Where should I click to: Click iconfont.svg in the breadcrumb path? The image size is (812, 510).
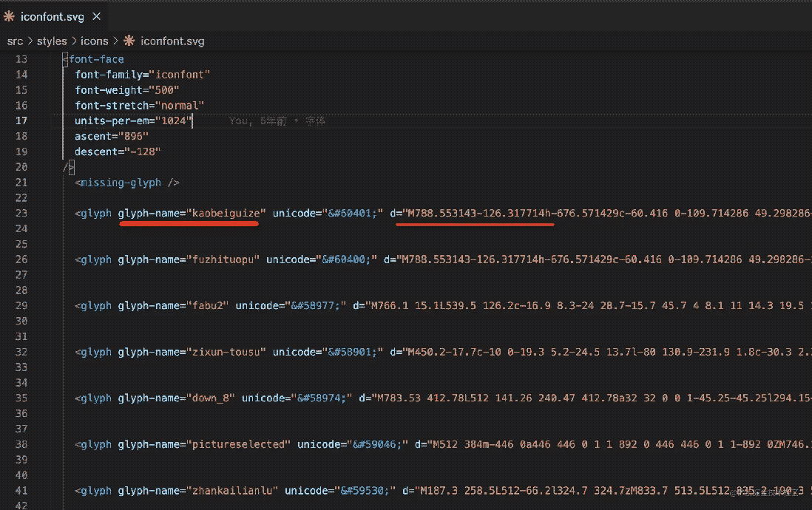pyautogui.click(x=172, y=41)
